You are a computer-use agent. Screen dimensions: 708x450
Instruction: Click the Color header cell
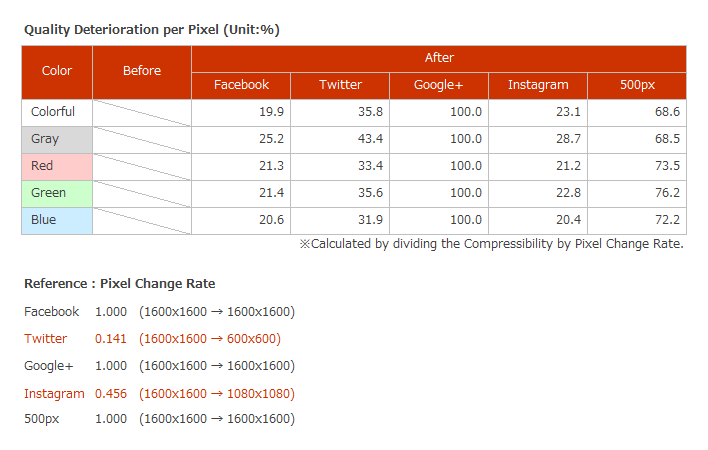click(57, 71)
